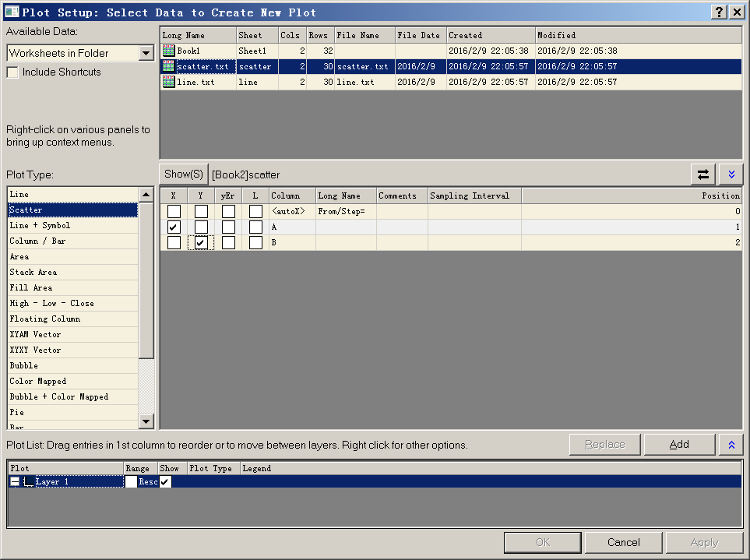This screenshot has height=560, width=750.
Task: Click the Cancel button
Action: click(x=623, y=542)
